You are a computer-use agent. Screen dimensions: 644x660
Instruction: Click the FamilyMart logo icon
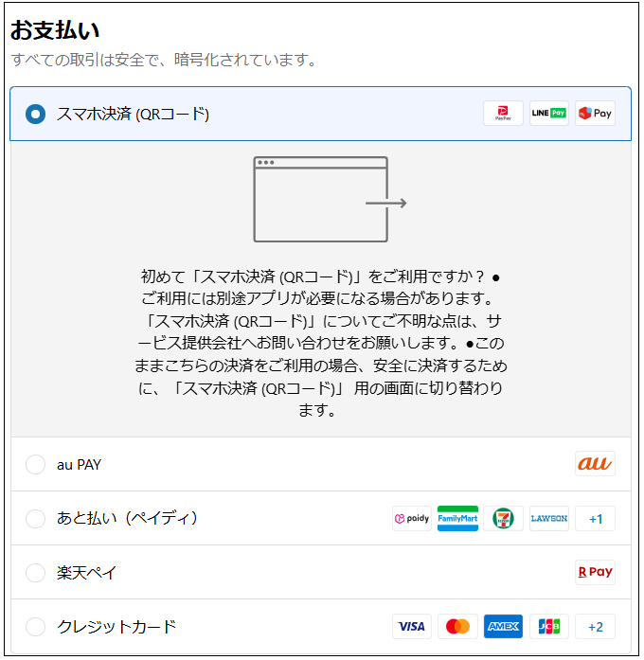[x=457, y=519]
